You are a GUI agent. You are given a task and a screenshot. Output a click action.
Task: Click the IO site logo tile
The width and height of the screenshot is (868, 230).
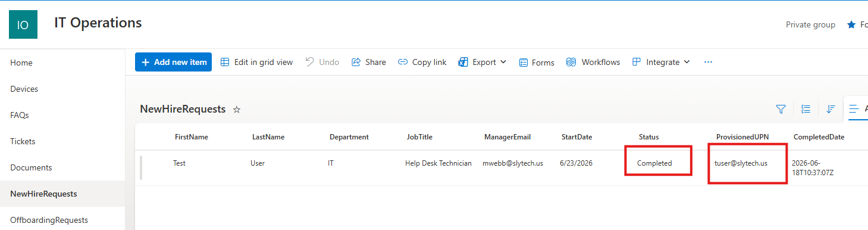click(x=23, y=24)
